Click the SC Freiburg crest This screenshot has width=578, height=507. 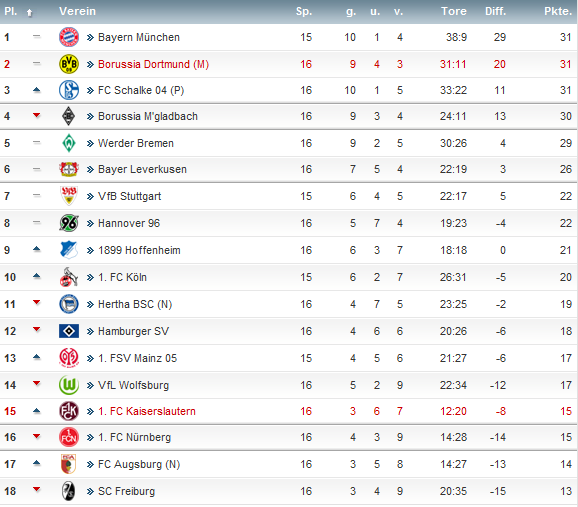click(69, 491)
